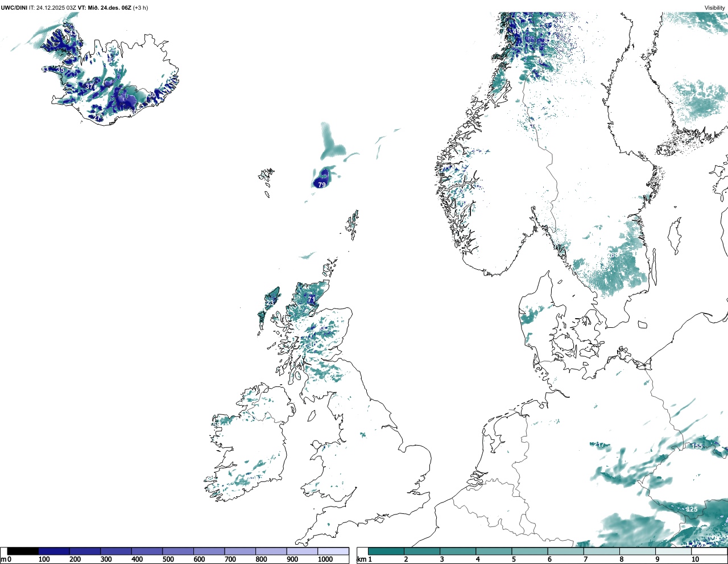Click the 'km' unit label of the right scale
The image size is (728, 564).
coord(361,559)
